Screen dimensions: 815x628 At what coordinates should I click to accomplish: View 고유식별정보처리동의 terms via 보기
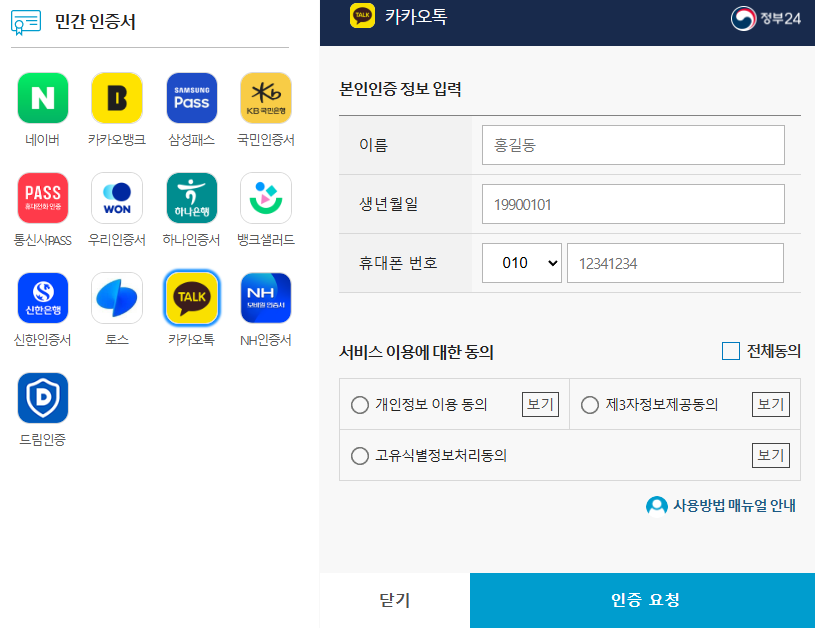(x=771, y=455)
